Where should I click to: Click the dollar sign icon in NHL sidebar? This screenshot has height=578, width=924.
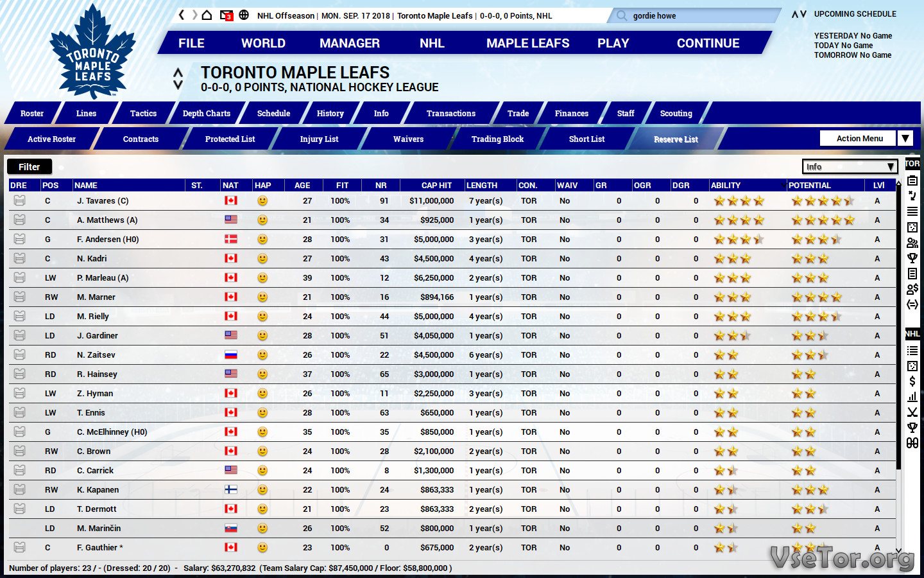[912, 381]
